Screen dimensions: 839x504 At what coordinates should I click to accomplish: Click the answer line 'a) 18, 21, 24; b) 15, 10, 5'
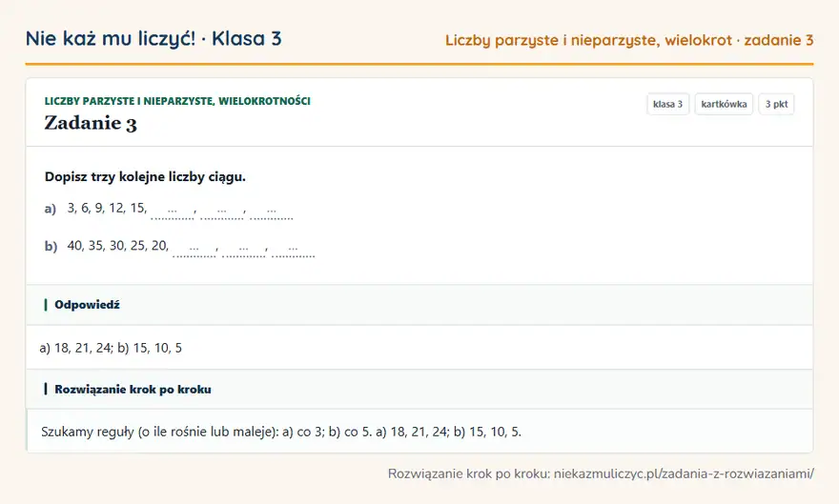[x=111, y=348]
